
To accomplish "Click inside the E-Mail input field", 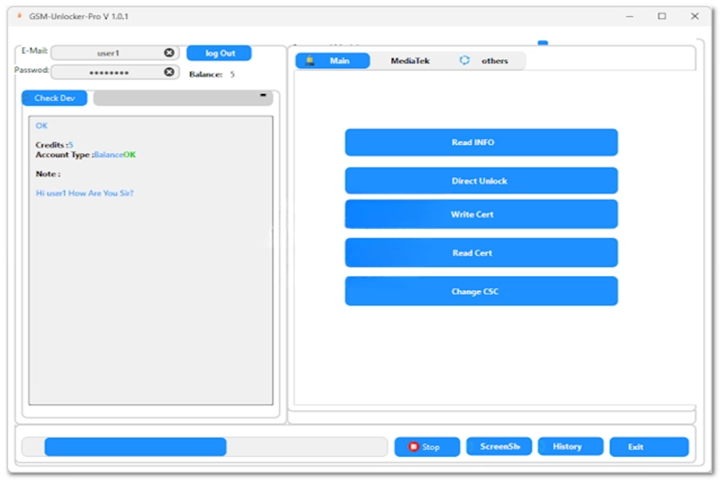I will pos(108,53).
